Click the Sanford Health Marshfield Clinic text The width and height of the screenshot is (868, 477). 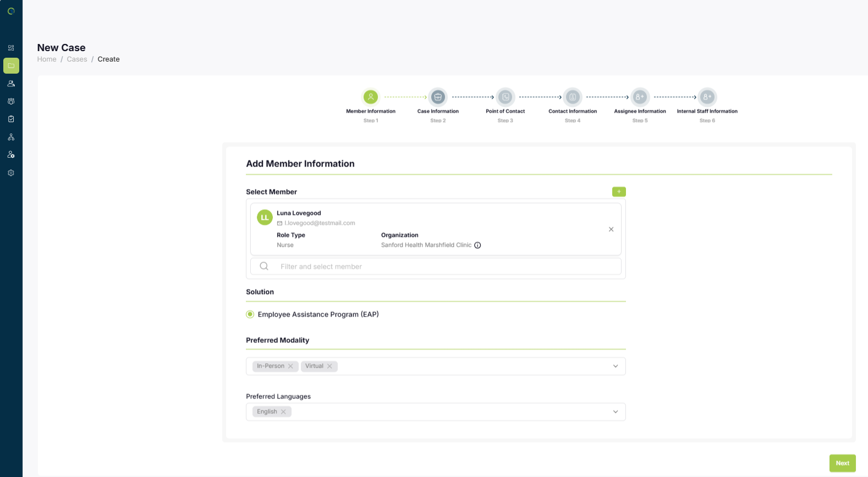coord(426,245)
